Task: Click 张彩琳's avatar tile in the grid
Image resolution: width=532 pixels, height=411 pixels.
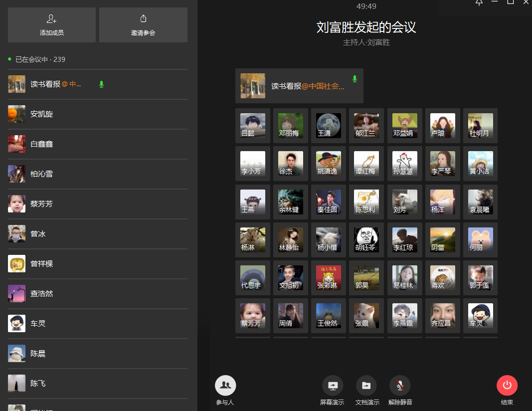Action: (328, 278)
